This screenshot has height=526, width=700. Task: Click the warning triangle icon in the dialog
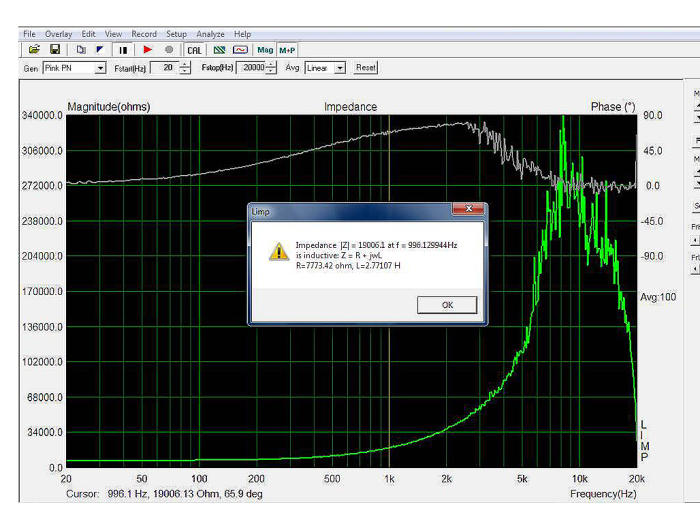point(279,251)
